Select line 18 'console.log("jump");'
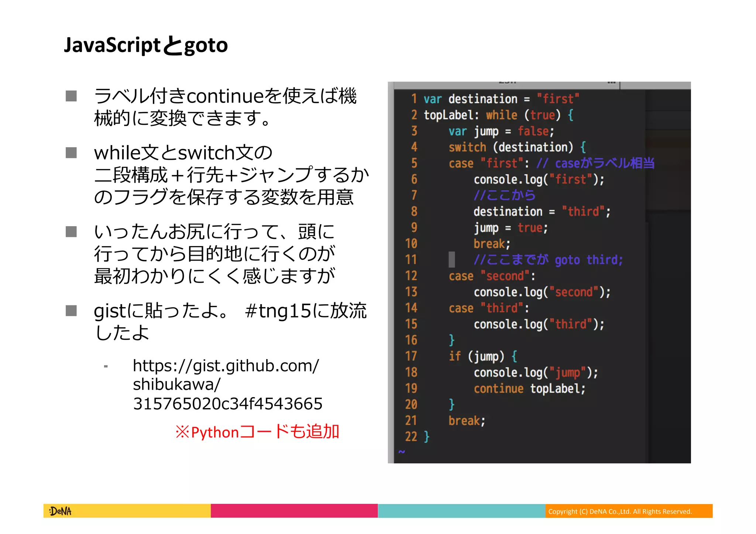The width and height of the screenshot is (756, 534). (536, 373)
